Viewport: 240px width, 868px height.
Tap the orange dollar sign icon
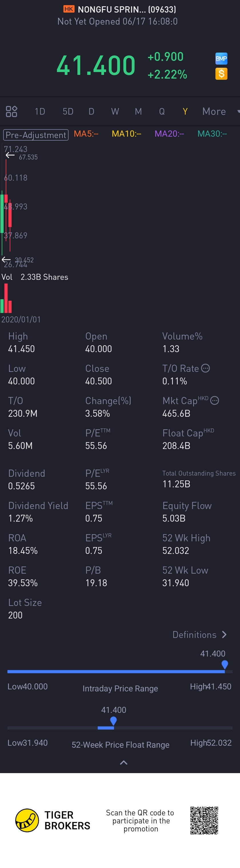point(221,74)
